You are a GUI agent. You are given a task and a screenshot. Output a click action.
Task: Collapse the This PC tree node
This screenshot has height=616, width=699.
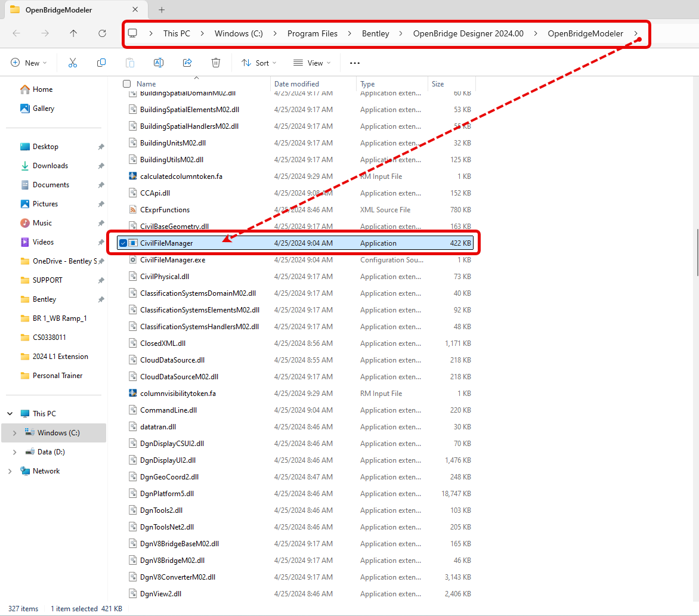point(10,414)
